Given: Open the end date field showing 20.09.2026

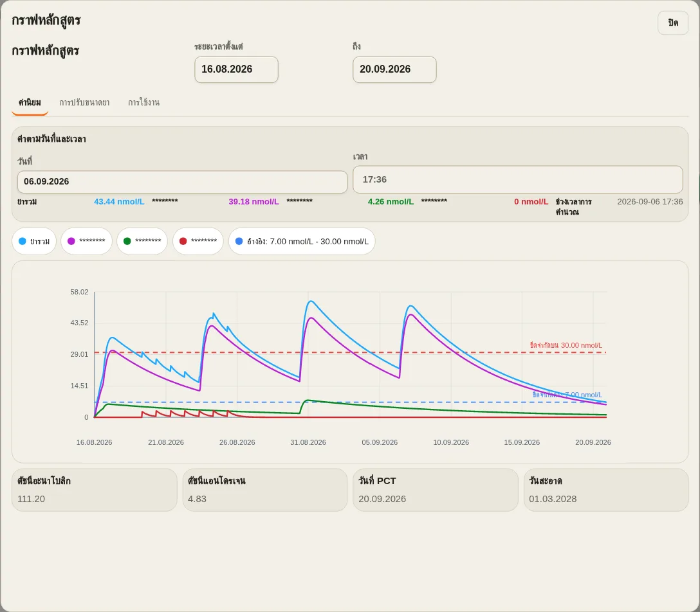Looking at the screenshot, I should [x=394, y=69].
